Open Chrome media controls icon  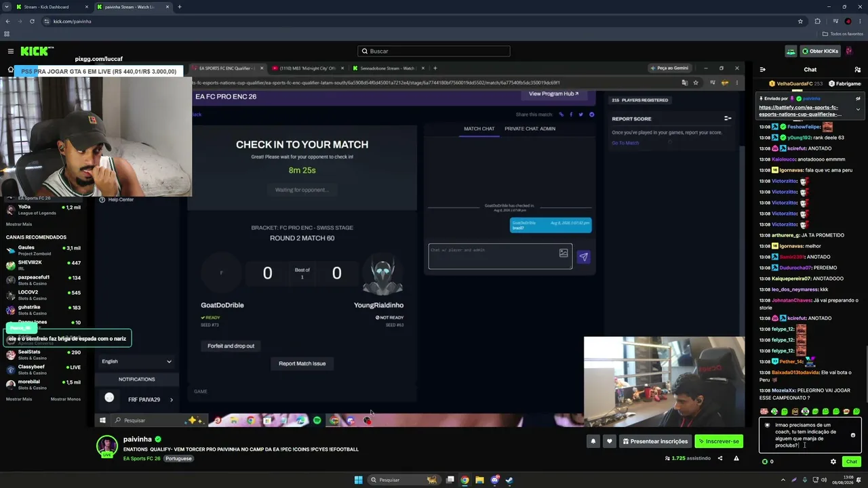[x=835, y=21]
